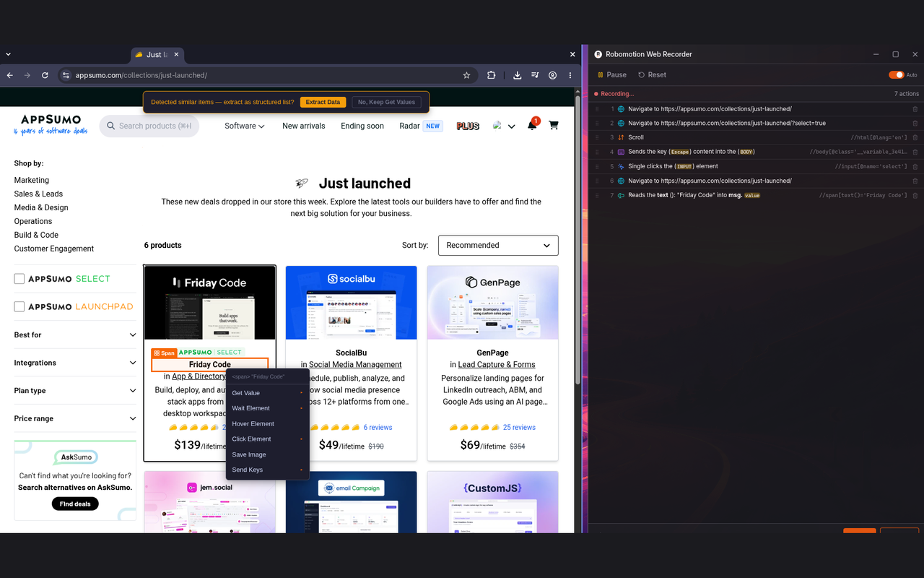
Task: Reload the page in browser toolbar
Action: [x=45, y=75]
